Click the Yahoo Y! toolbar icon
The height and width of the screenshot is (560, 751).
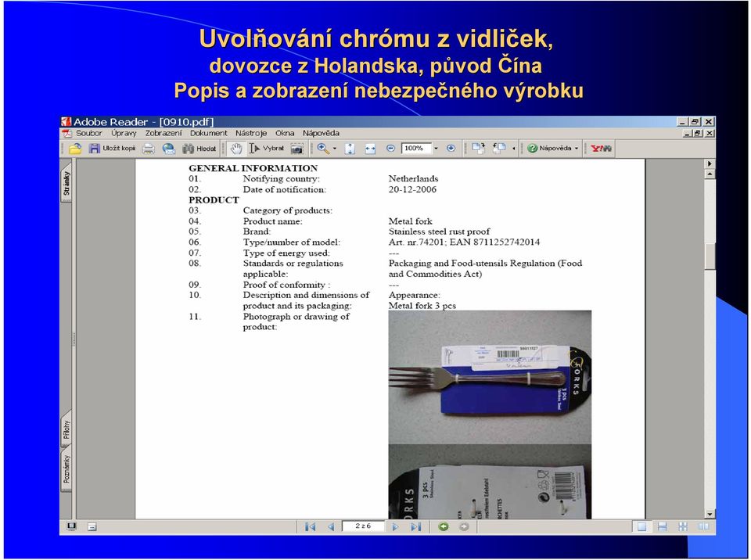click(601, 149)
